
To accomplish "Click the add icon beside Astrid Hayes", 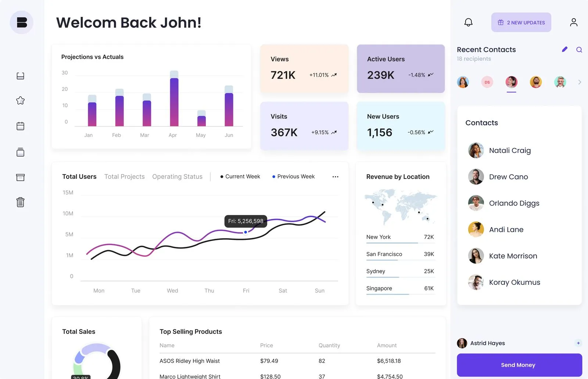I will point(578,343).
